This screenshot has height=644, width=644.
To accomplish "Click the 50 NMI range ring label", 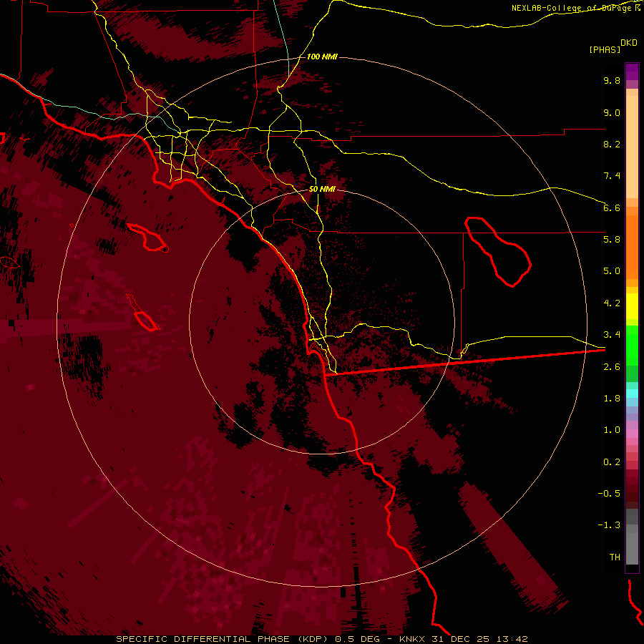I will coord(322,189).
